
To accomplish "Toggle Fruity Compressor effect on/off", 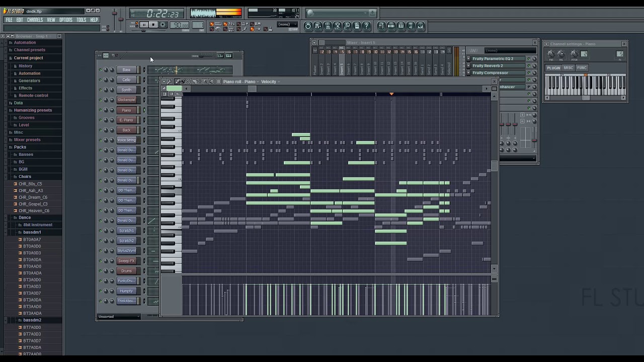I will pyautogui.click(x=529, y=73).
